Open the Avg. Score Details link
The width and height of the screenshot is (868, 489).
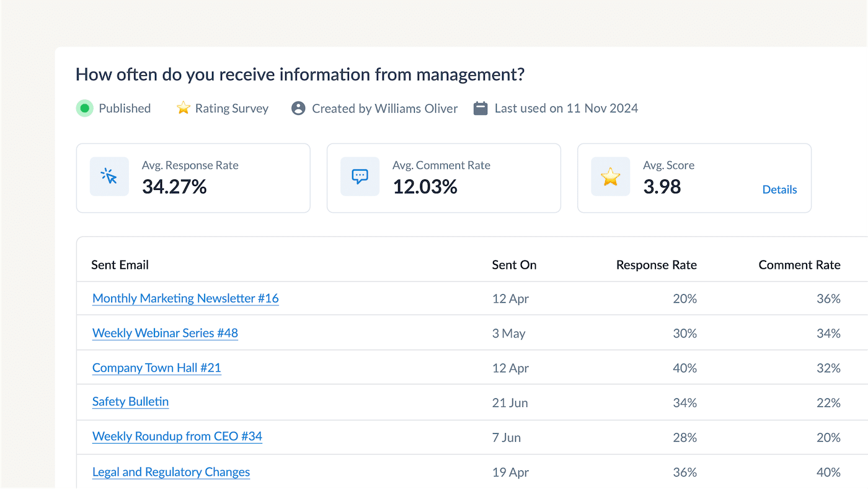pyautogui.click(x=779, y=190)
